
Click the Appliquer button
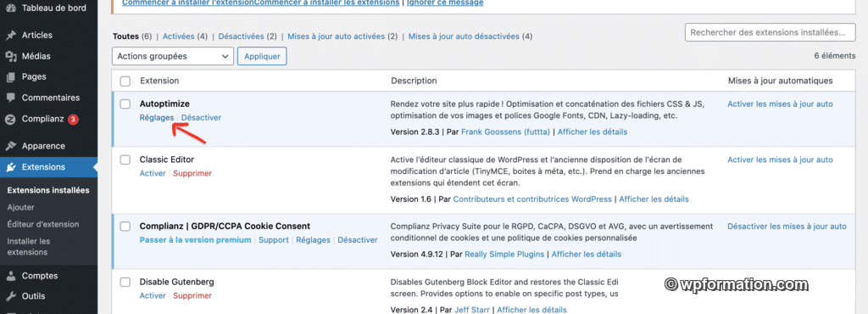pos(262,57)
